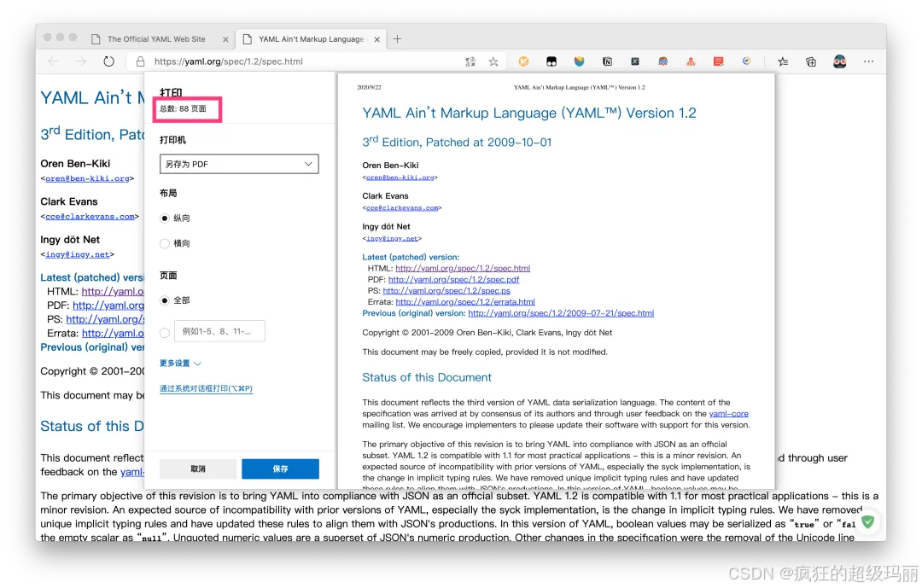
Task: Click the address bar URL yaml.org/spec/1.2/spec.html
Action: [229, 61]
